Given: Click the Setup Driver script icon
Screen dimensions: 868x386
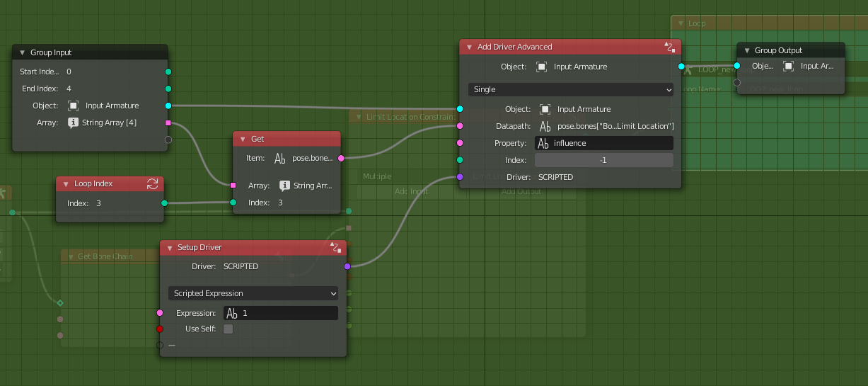Looking at the screenshot, I should (335, 247).
